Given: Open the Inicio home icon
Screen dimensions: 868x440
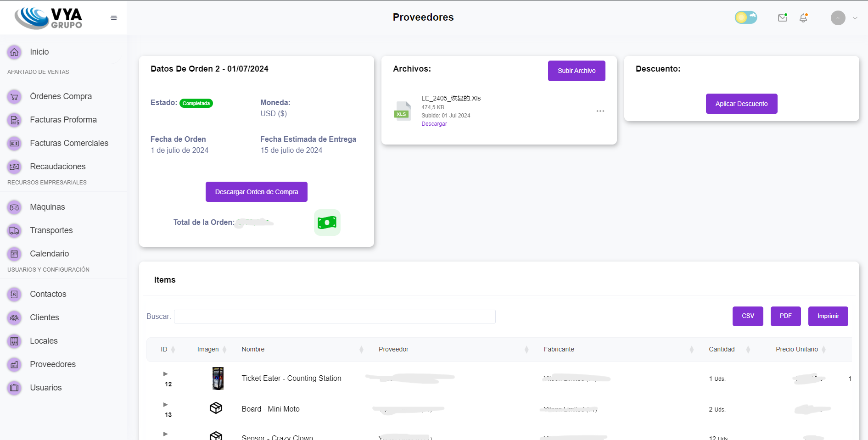Looking at the screenshot, I should (x=14, y=52).
